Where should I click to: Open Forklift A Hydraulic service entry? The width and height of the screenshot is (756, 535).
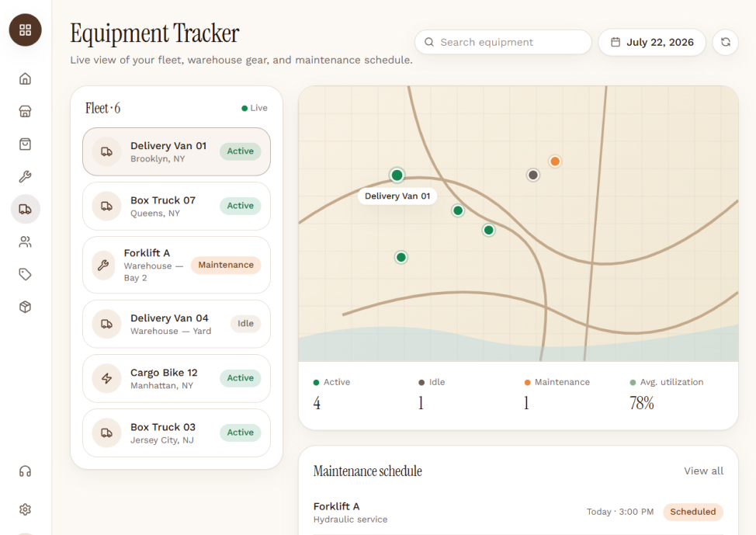click(x=518, y=512)
